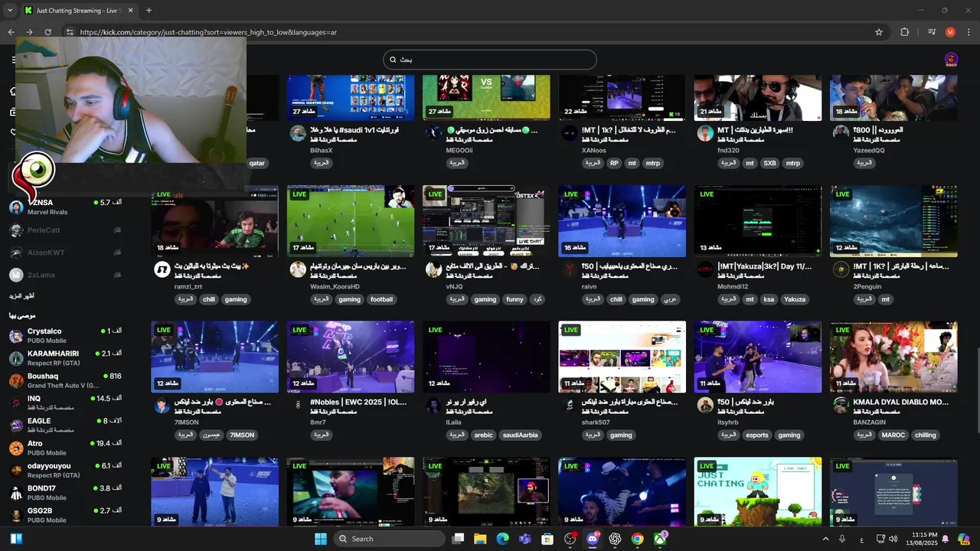The height and width of the screenshot is (551, 980).
Task: Open File Explorer from taskbar
Action: point(480,539)
